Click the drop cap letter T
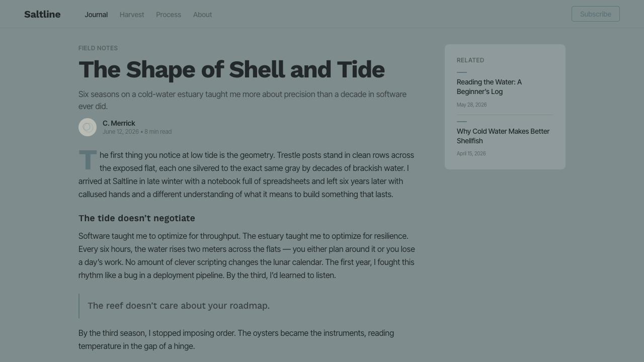The height and width of the screenshot is (362, 644). point(88,160)
